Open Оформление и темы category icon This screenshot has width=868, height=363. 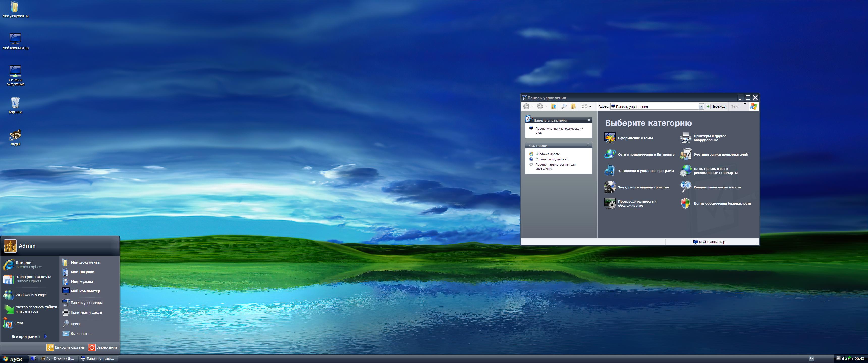click(610, 138)
